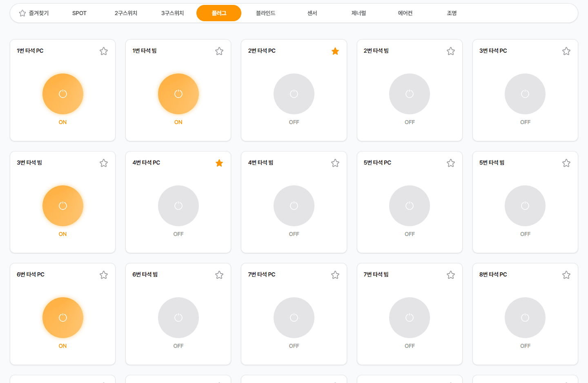Favorite the 7번 타석 PC plug
The height and width of the screenshot is (383, 588).
coord(335,275)
